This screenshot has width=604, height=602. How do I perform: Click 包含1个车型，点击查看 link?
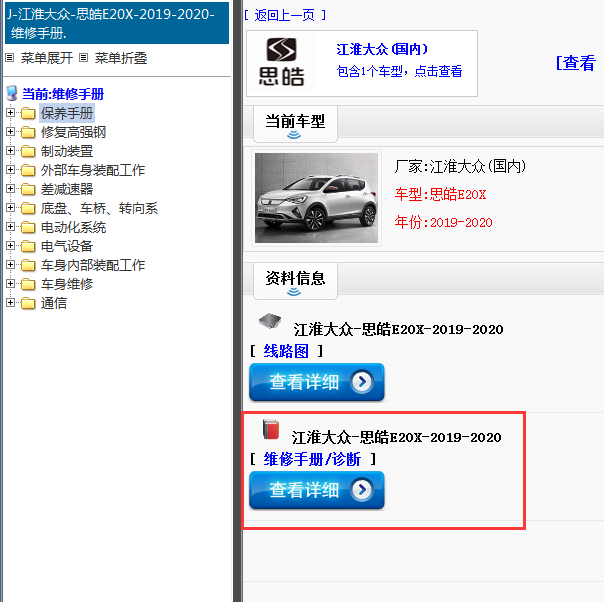[399, 71]
